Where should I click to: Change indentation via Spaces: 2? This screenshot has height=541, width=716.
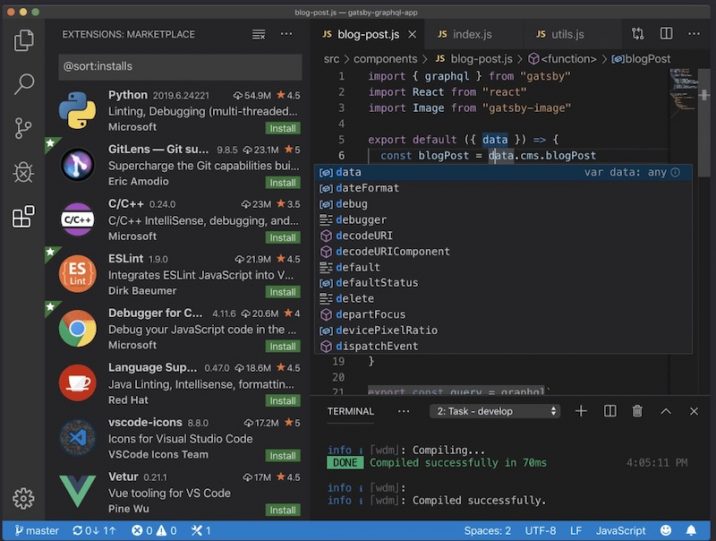click(487, 530)
